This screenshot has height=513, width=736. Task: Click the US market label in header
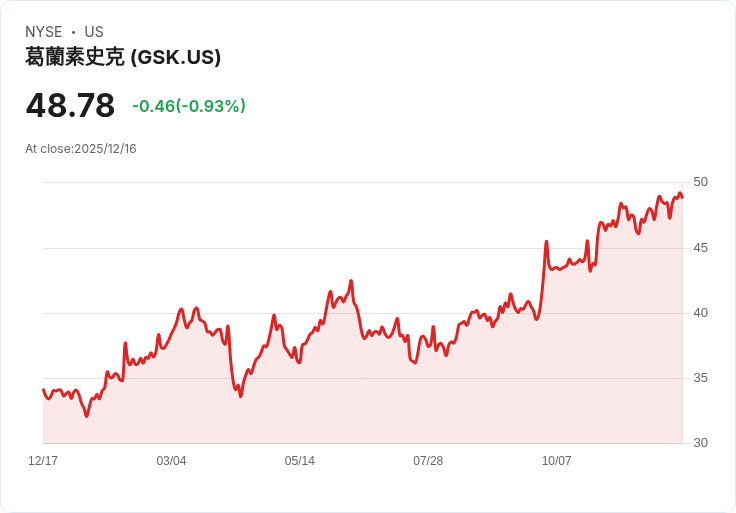point(94,32)
